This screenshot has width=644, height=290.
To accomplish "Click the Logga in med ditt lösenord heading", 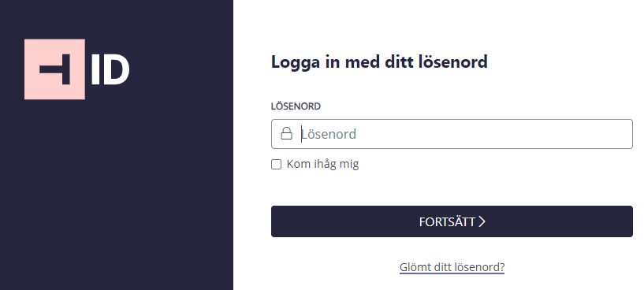I will 379,62.
